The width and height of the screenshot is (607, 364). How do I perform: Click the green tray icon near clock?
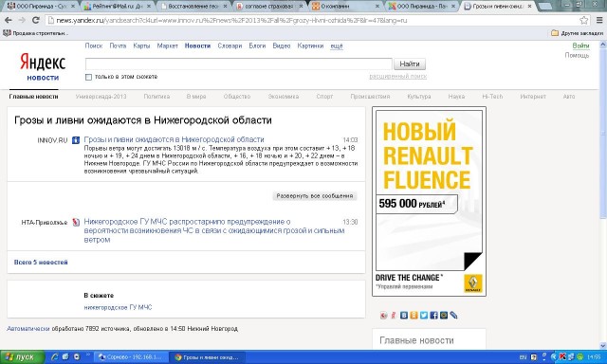(579, 356)
